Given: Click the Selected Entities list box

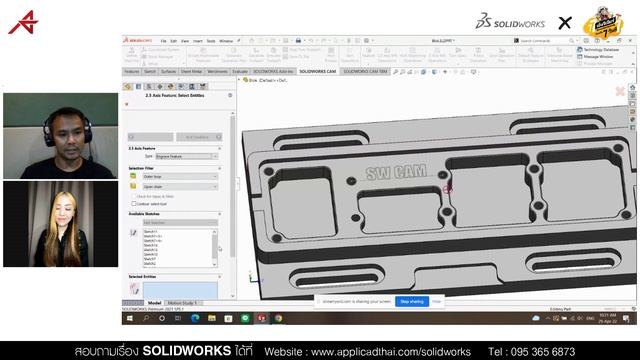Looking at the screenshot, I should point(180,290).
